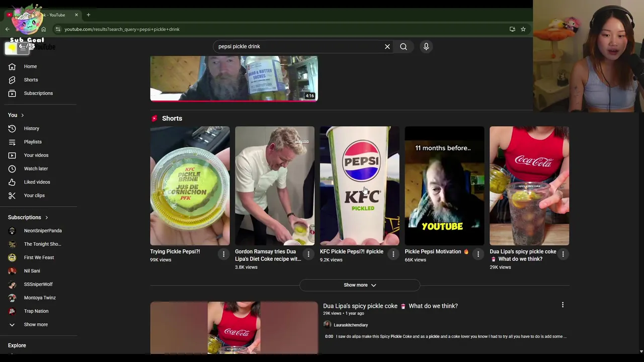Click the Shorts shelf heading
Viewport: 644px width, 362px height.
(x=172, y=118)
